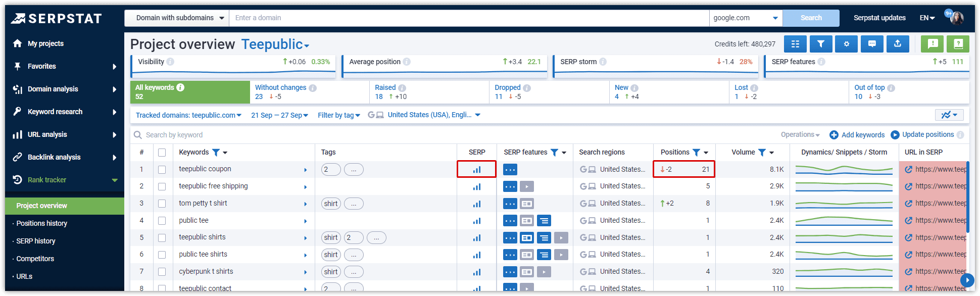Open SERP chart for tom petty t shirt

click(x=476, y=204)
